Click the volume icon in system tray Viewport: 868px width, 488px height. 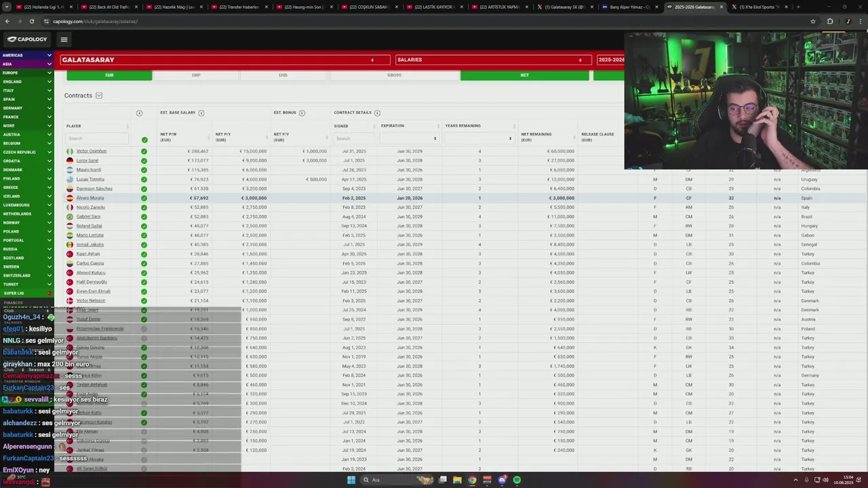[825, 480]
